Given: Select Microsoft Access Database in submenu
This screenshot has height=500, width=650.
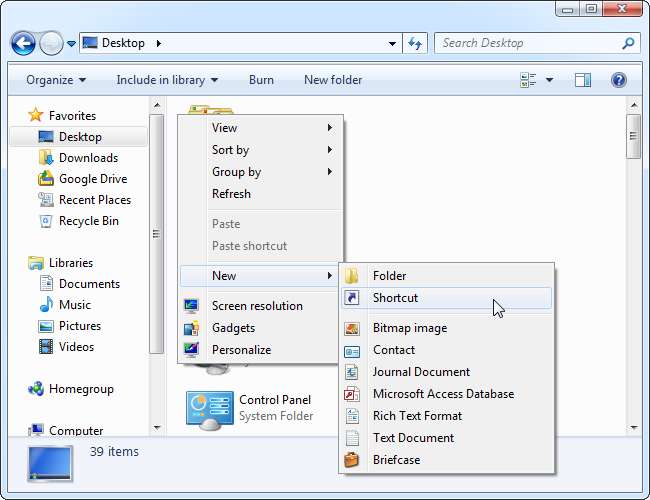Looking at the screenshot, I should pyautogui.click(x=443, y=394).
